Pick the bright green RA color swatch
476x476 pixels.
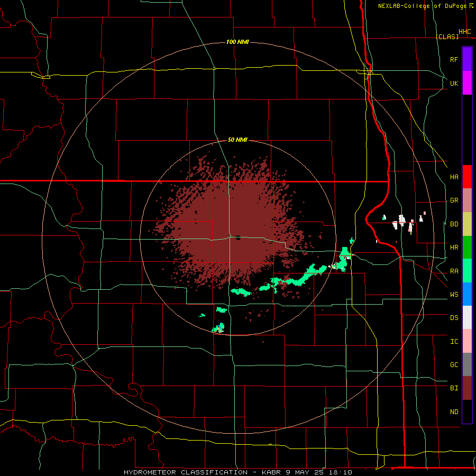click(x=467, y=271)
